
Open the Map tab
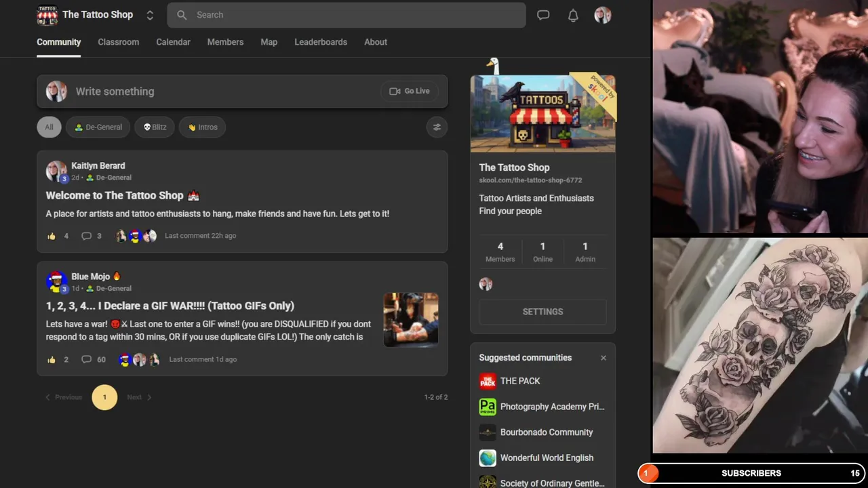pos(269,42)
